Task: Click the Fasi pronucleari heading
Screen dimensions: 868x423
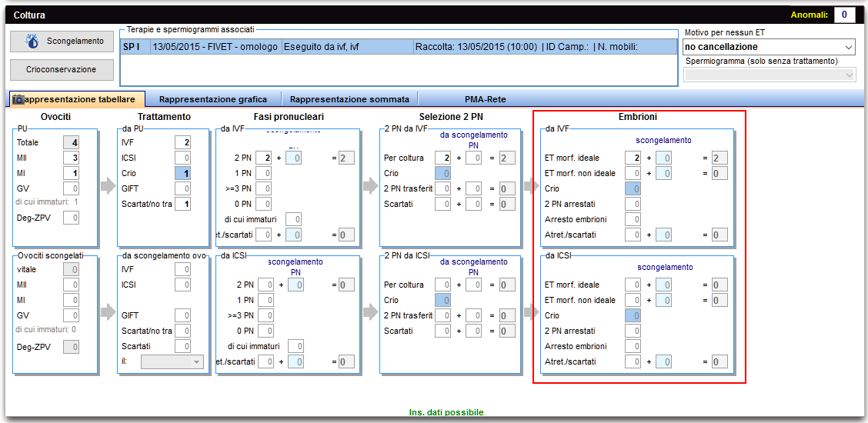Action: [x=289, y=117]
